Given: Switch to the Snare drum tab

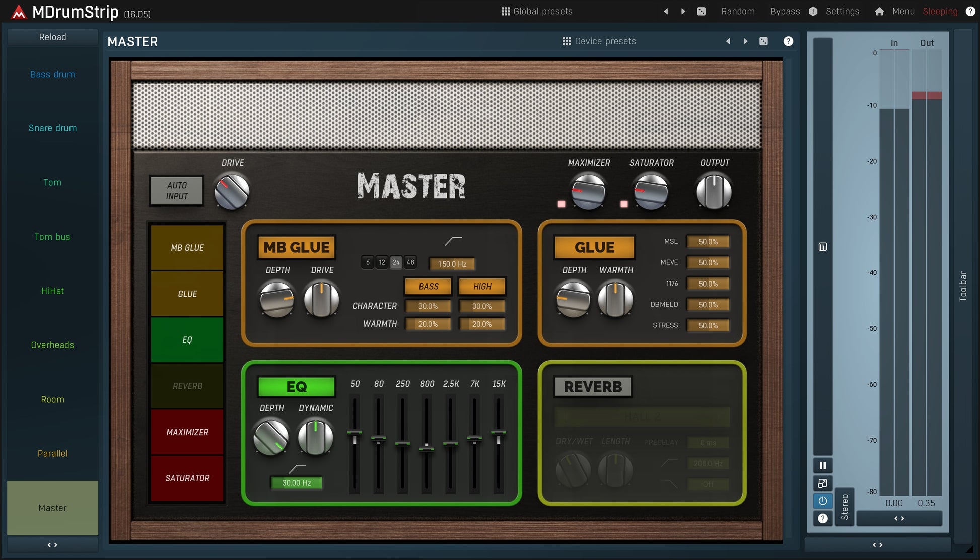Looking at the screenshot, I should [x=52, y=128].
